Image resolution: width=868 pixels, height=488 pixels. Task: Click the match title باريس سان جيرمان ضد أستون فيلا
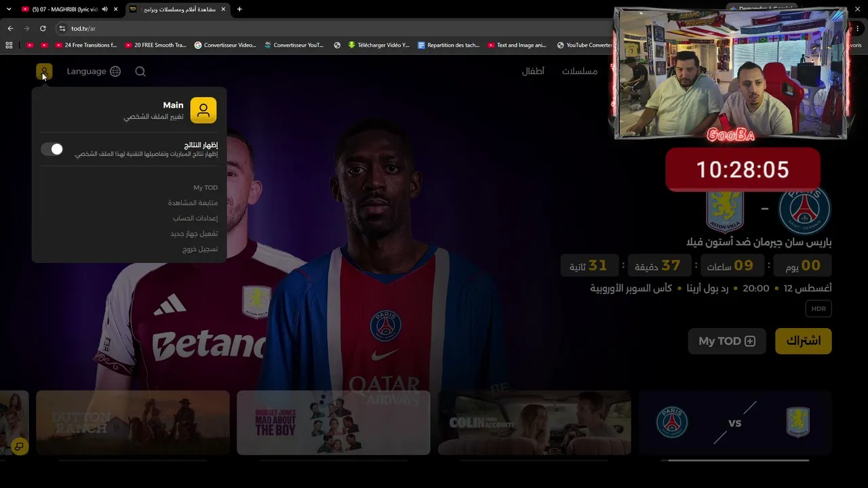(759, 242)
